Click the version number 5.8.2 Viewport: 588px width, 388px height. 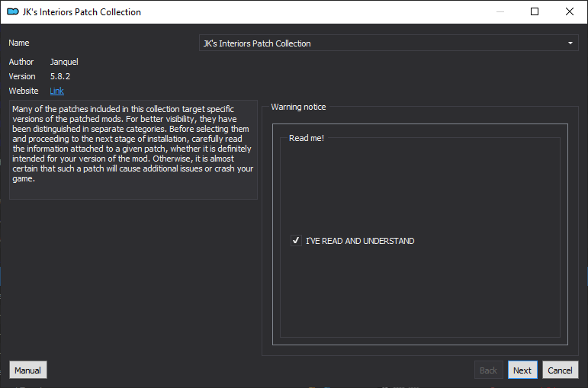[60, 76]
